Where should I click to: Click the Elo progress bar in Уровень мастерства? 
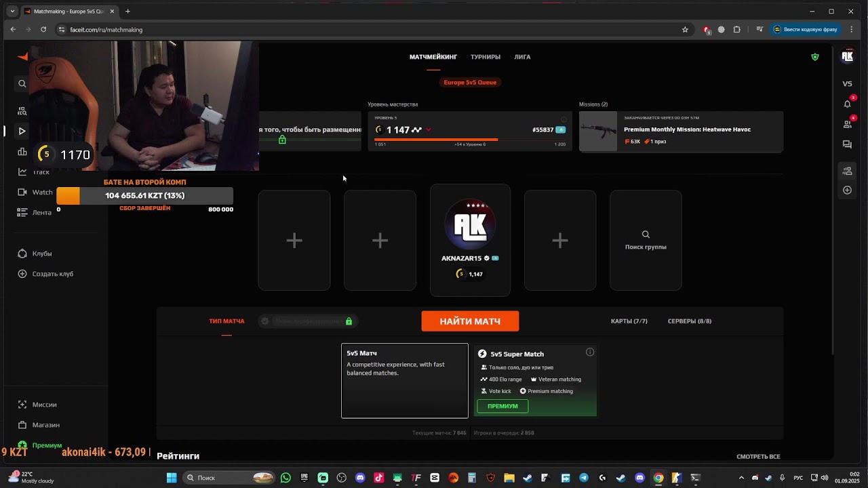[470, 140]
